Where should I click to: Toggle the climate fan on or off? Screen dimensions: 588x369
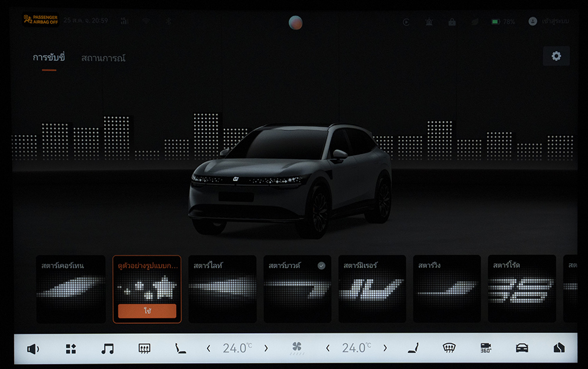(297, 348)
